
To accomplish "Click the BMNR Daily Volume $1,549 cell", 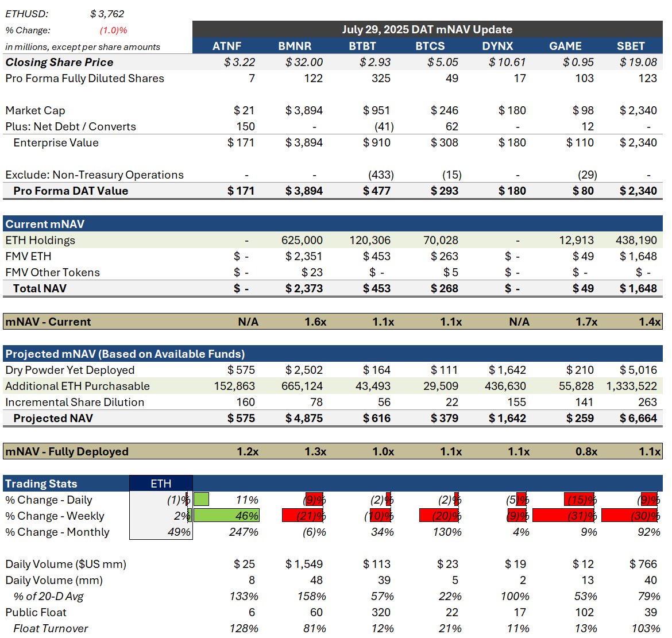I will (x=304, y=564).
